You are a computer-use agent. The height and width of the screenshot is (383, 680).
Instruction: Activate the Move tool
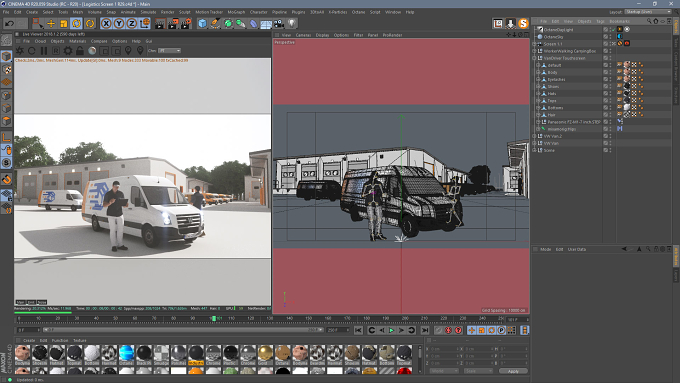click(51, 23)
